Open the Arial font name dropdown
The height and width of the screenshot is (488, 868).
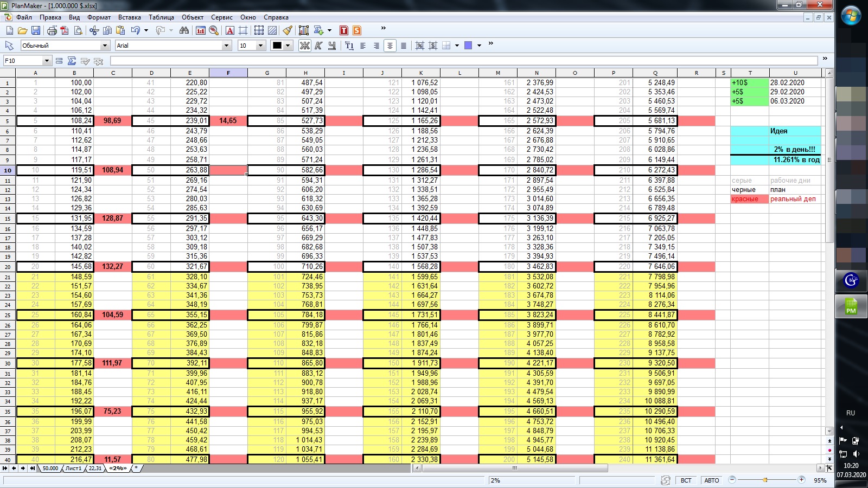(227, 46)
